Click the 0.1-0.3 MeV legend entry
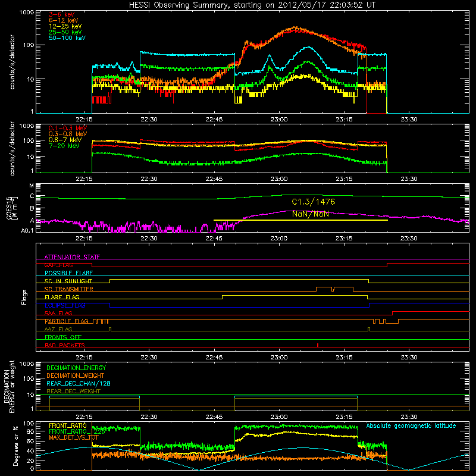Viewport: 476px width, 476px height. point(68,128)
